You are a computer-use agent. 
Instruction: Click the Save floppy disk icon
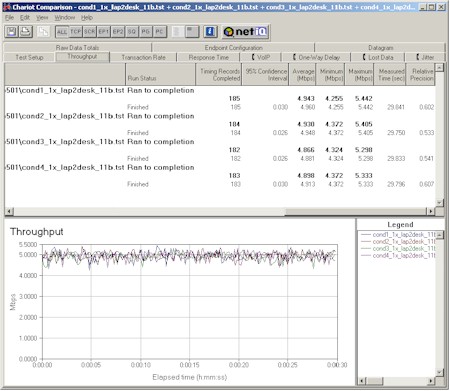(12, 32)
